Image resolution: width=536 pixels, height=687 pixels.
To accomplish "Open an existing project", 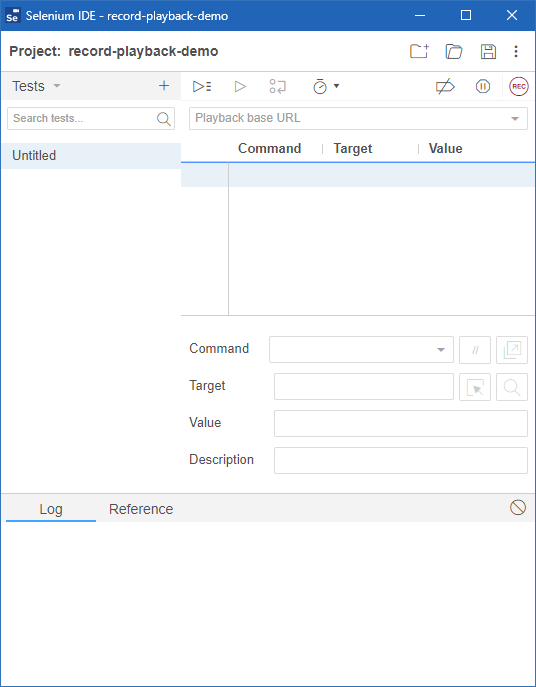I will (454, 51).
